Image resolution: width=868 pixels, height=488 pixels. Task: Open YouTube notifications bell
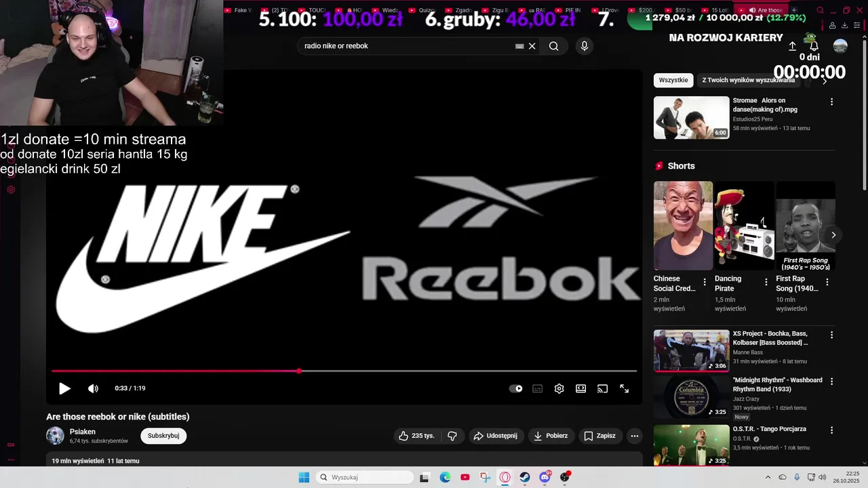814,46
